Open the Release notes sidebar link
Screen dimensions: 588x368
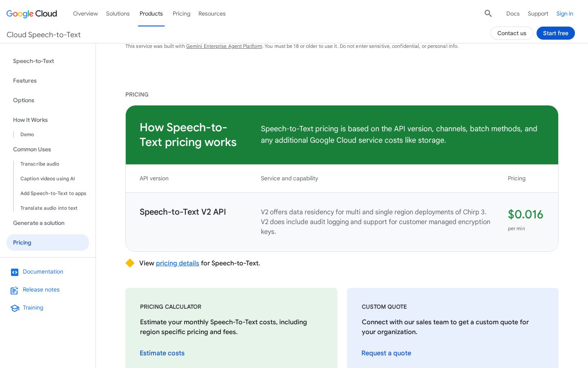[x=41, y=289]
